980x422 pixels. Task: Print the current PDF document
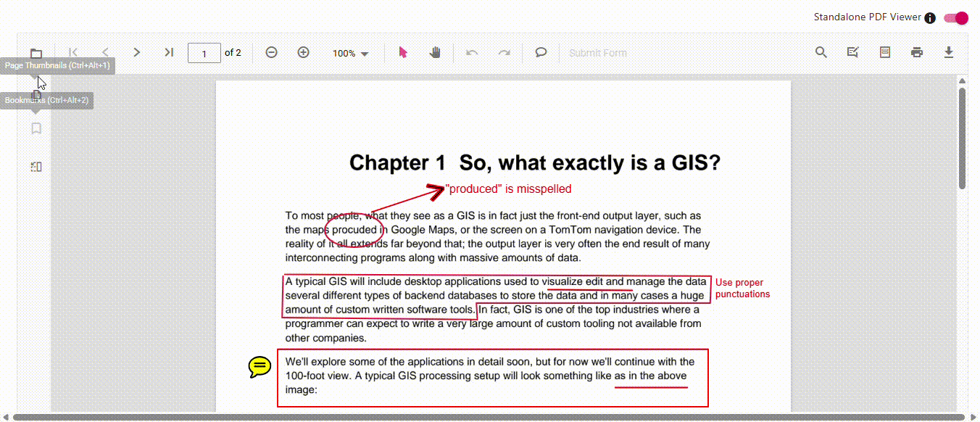(917, 52)
